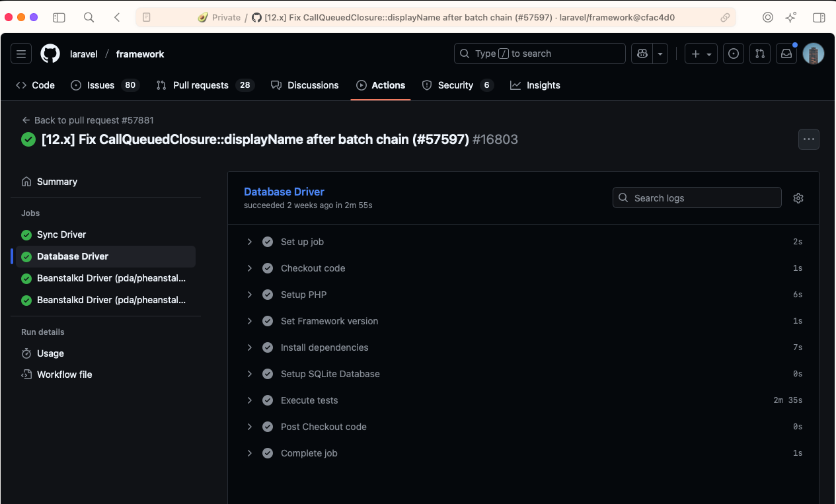Select Database Driver job in sidebar
836x504 pixels.
click(106, 256)
